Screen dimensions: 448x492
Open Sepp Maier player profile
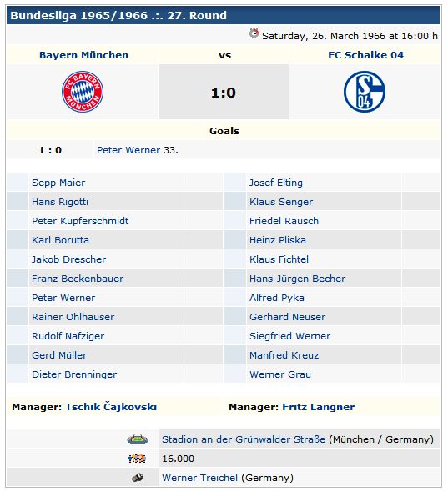click(58, 183)
